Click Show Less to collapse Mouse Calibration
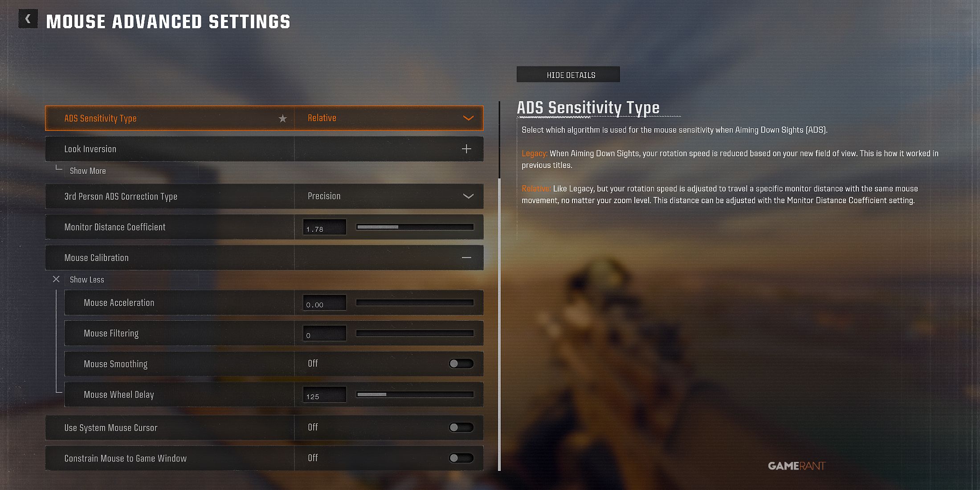Image resolution: width=980 pixels, height=490 pixels. (x=87, y=279)
